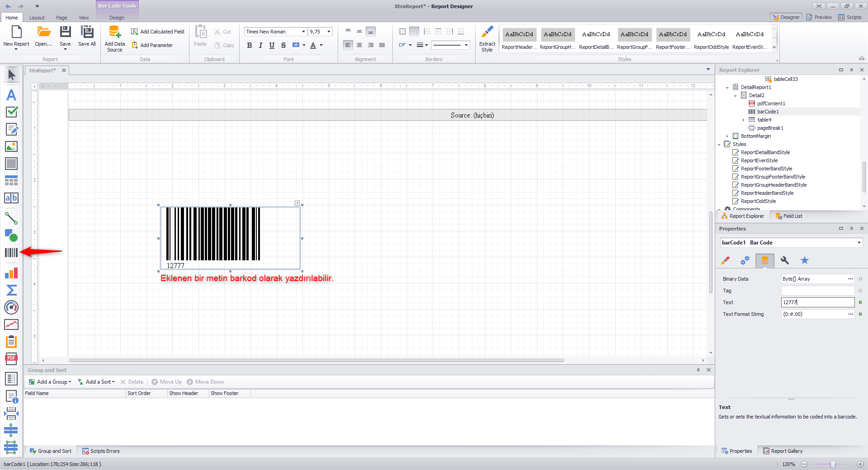
Task: Open the Scripts Errors tab
Action: [x=101, y=451]
